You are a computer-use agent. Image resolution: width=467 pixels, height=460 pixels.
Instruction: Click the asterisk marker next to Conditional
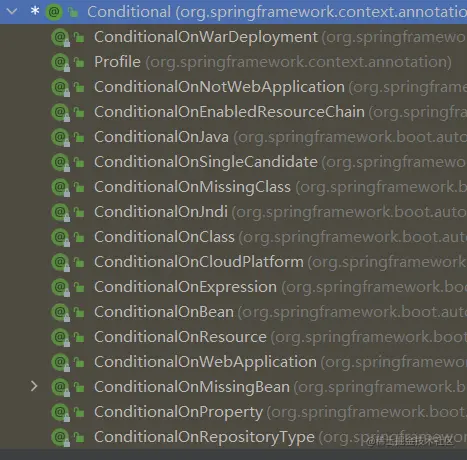pos(35,11)
